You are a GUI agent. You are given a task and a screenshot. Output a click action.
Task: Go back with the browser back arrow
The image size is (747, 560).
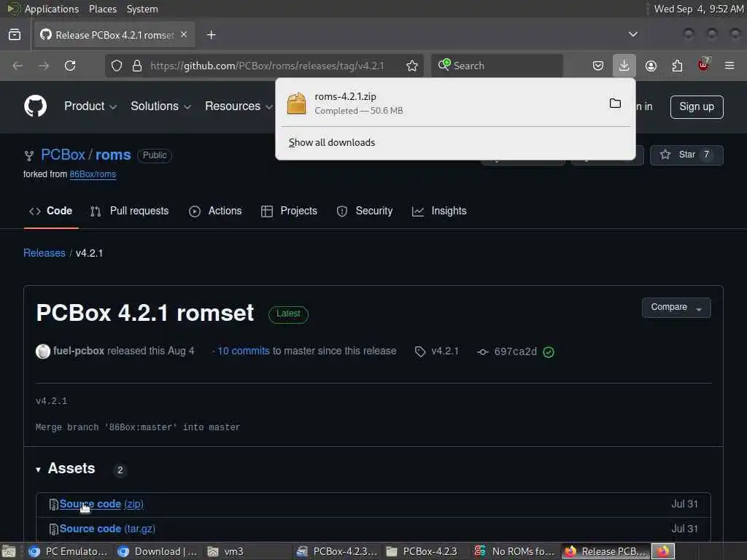pyautogui.click(x=18, y=66)
